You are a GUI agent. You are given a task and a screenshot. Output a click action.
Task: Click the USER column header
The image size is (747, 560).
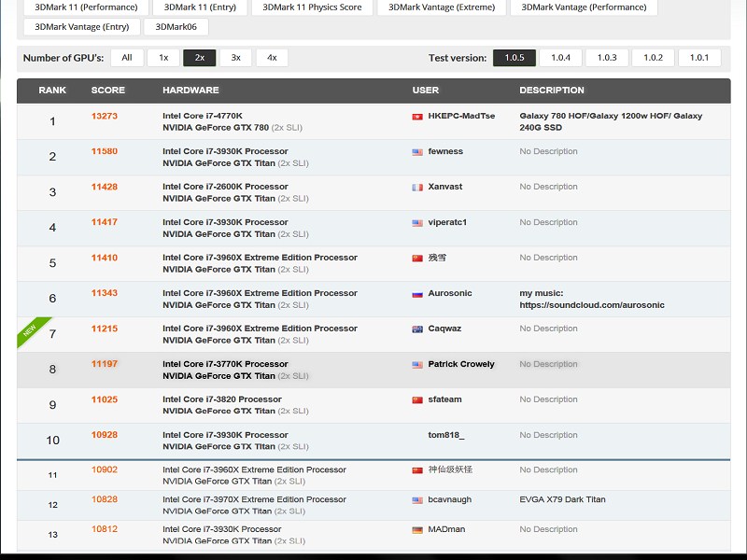(x=426, y=90)
